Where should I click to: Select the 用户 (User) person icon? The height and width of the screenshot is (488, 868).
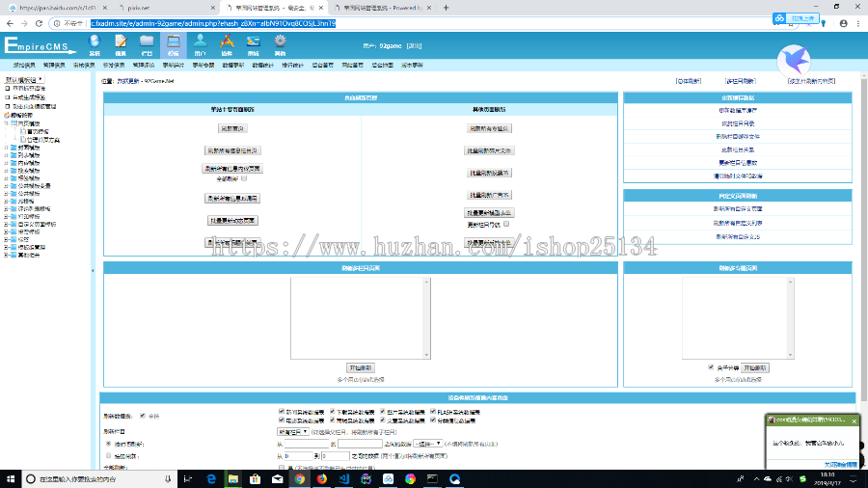200,42
